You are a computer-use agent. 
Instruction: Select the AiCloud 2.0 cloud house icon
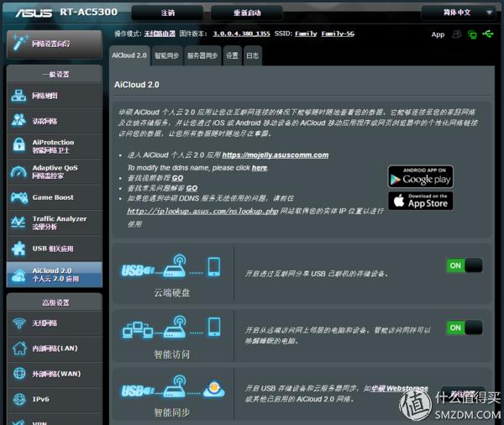coord(18,275)
